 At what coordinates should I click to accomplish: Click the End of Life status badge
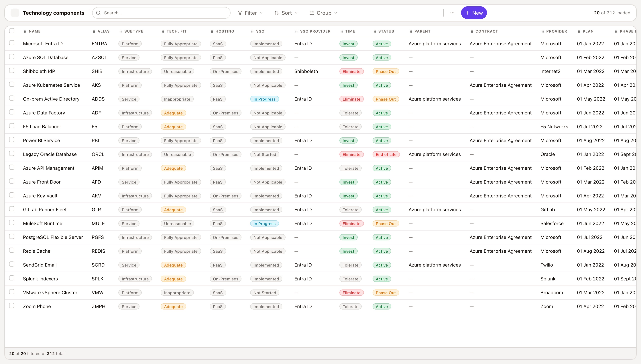(x=386, y=155)
